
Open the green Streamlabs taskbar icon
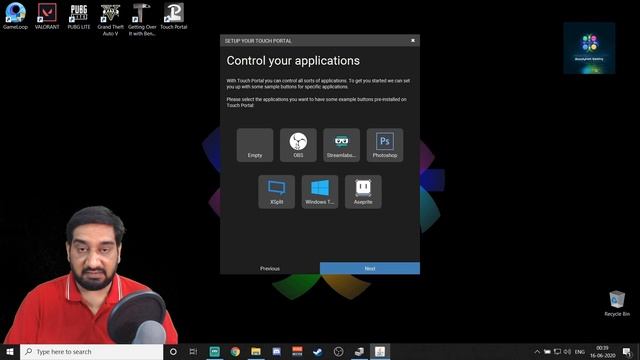point(215,351)
